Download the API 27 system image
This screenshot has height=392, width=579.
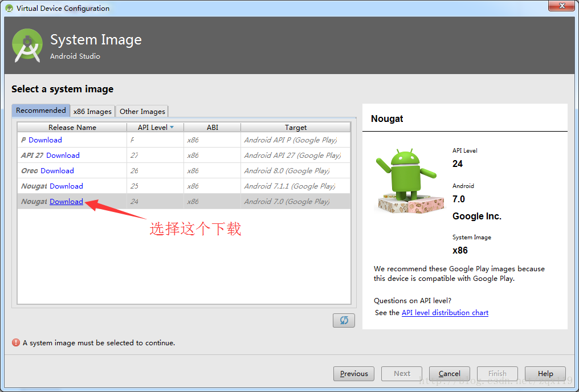(x=63, y=156)
